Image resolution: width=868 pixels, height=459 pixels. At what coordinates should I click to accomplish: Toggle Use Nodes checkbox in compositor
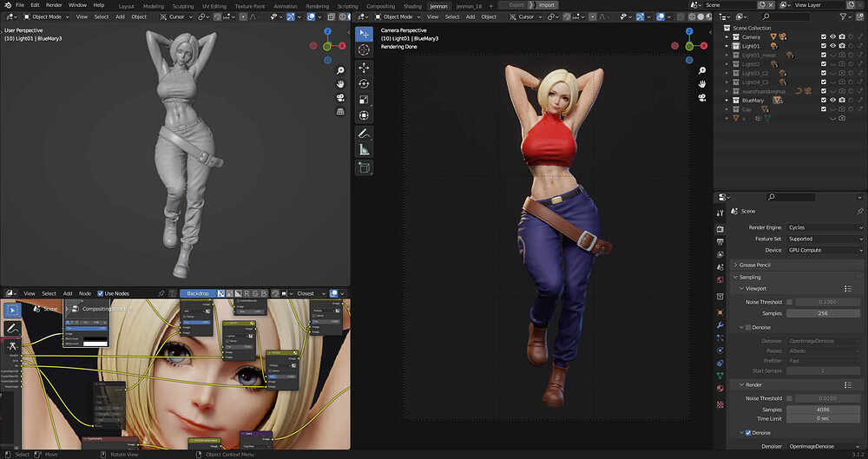tap(100, 293)
